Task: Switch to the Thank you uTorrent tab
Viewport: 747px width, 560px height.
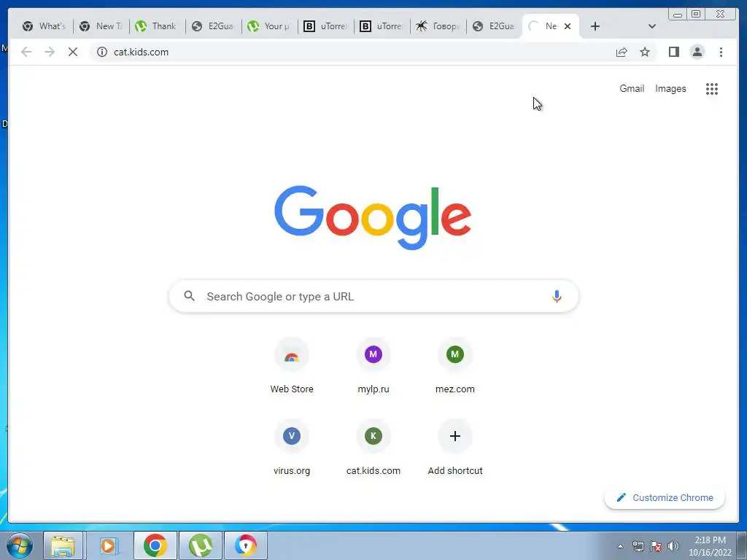Action: coord(158,26)
